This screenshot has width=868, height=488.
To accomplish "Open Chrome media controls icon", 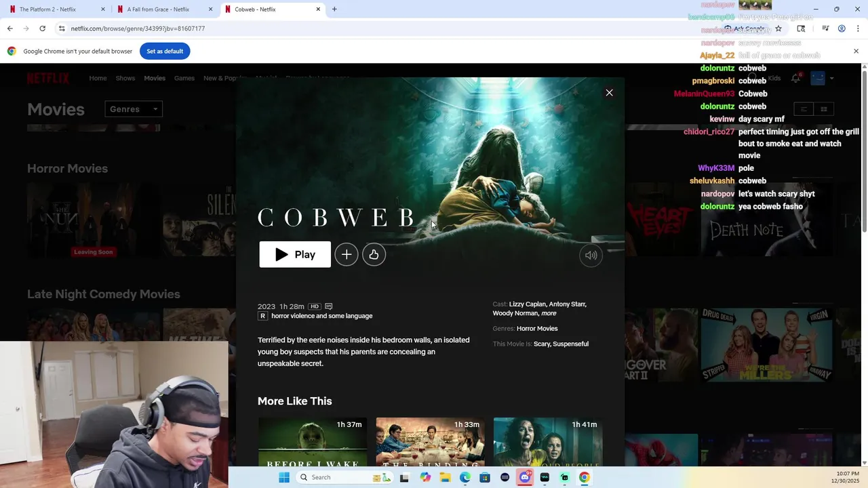I will pyautogui.click(x=825, y=28).
